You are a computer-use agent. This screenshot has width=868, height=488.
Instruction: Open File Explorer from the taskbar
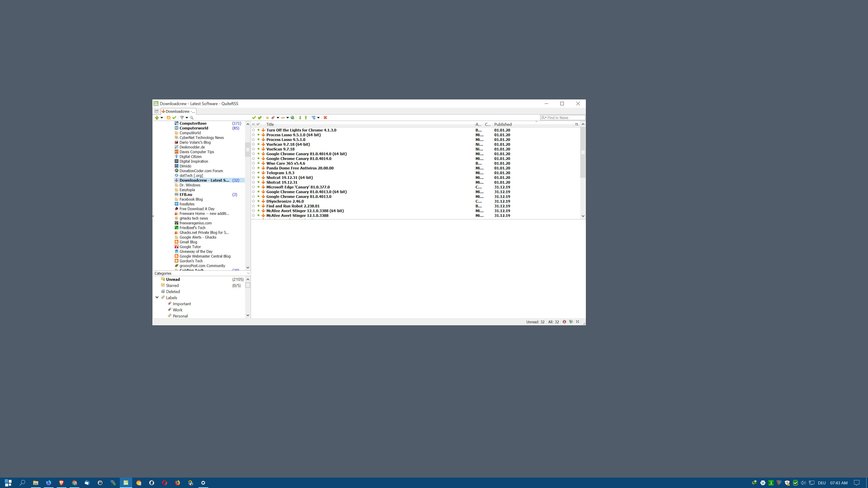coord(35,483)
